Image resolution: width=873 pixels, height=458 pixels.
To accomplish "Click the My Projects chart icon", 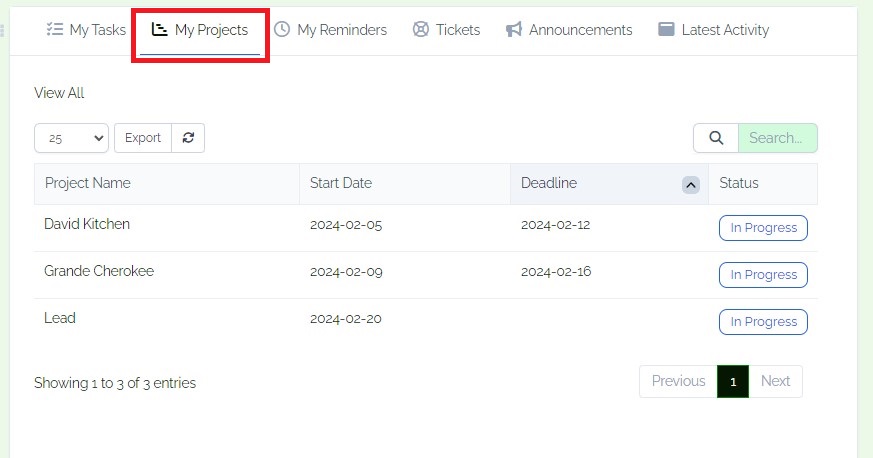I will (159, 29).
